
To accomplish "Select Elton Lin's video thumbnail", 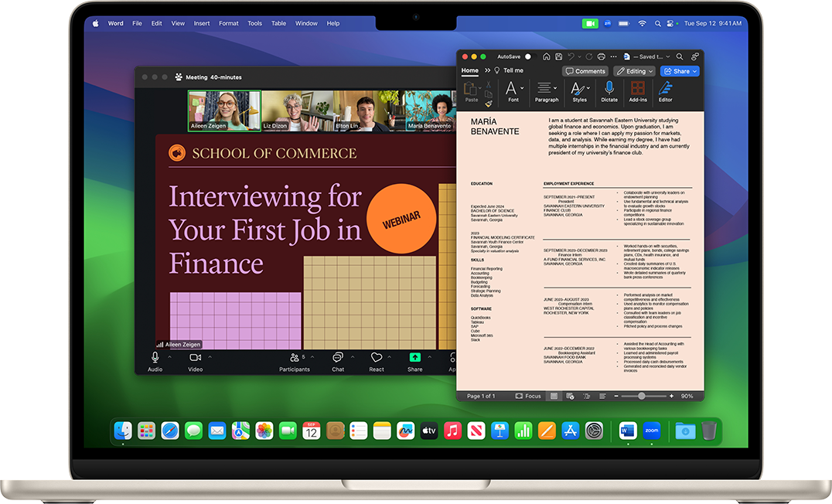I will [369, 111].
